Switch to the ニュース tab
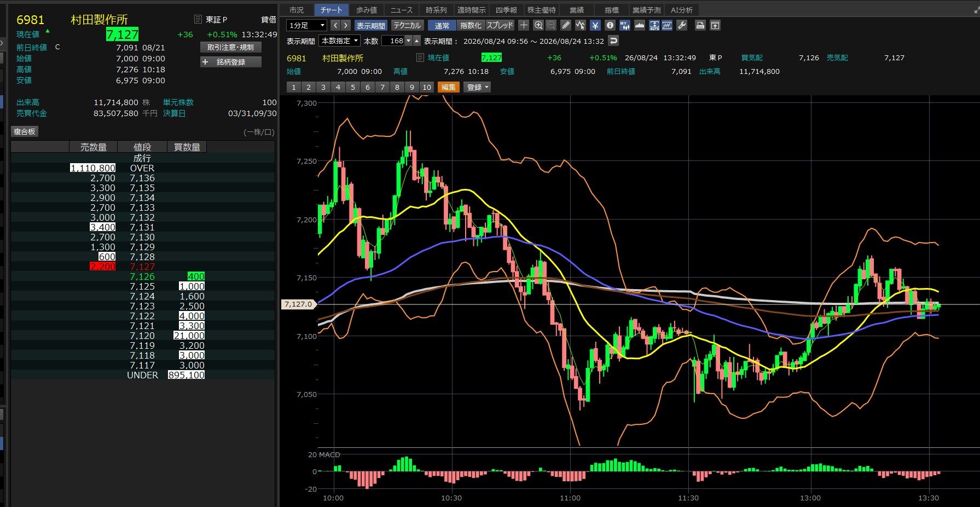Image resolution: width=980 pixels, height=507 pixels. [401, 10]
